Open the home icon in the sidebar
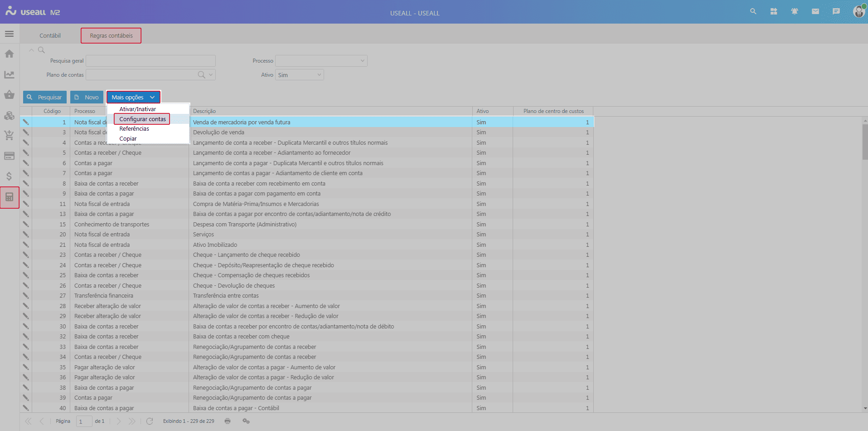The height and width of the screenshot is (431, 868). (x=9, y=54)
